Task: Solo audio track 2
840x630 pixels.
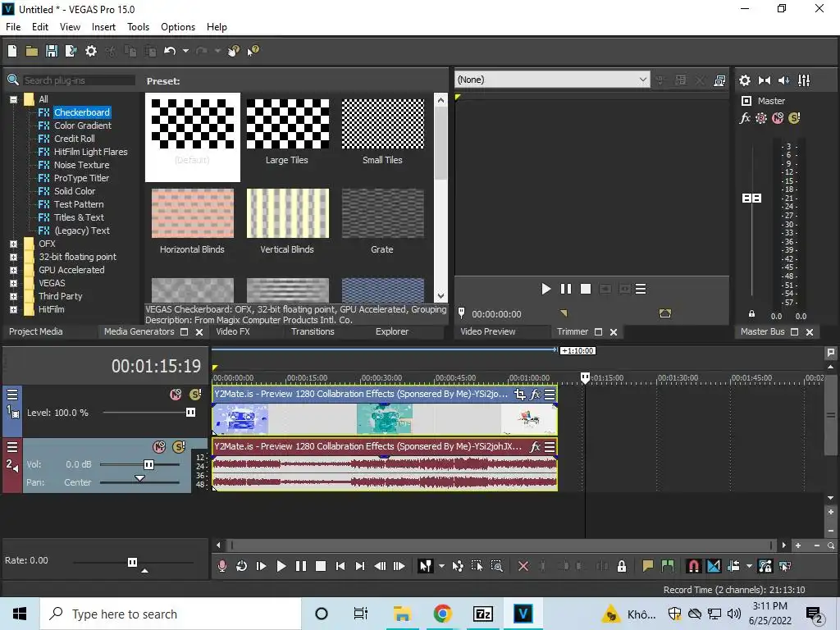Action: 178,447
